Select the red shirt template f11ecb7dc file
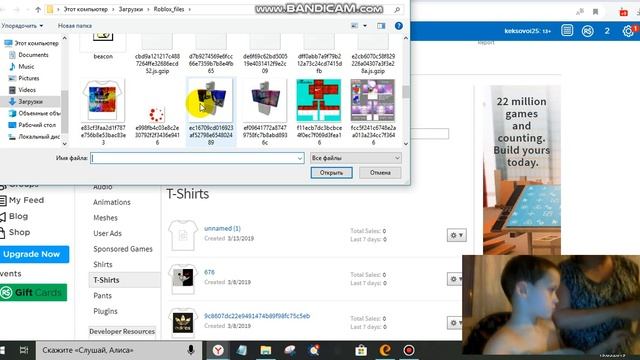Screen dimensions: 640x360 click(319, 100)
